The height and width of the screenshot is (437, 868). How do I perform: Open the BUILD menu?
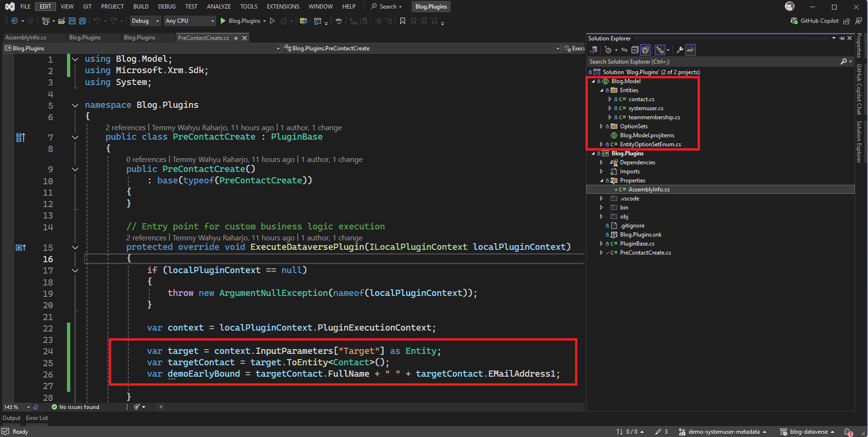141,6
